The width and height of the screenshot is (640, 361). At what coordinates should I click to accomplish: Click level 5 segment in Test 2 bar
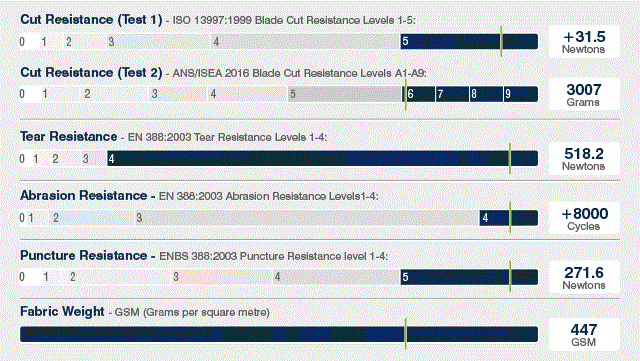tap(344, 94)
